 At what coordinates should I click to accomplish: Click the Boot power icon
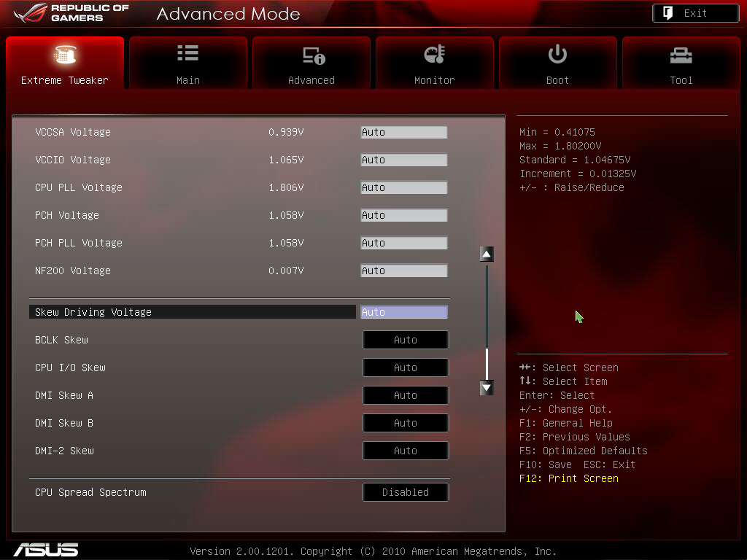point(557,54)
